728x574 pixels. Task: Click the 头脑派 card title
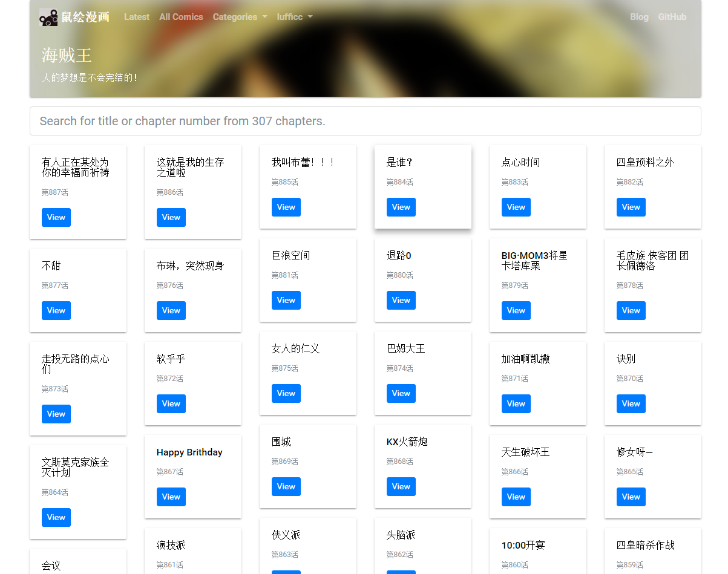coord(401,535)
